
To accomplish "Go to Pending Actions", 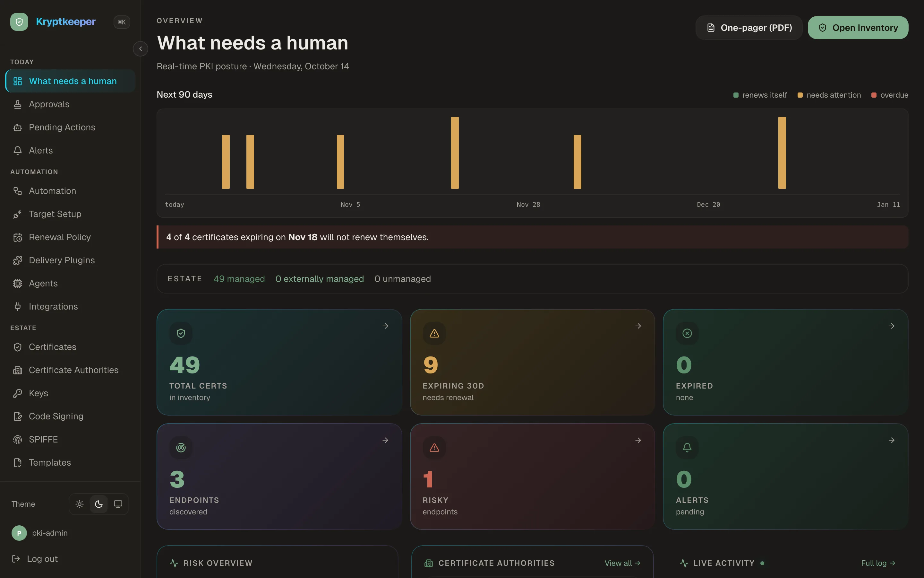I will [70, 127].
